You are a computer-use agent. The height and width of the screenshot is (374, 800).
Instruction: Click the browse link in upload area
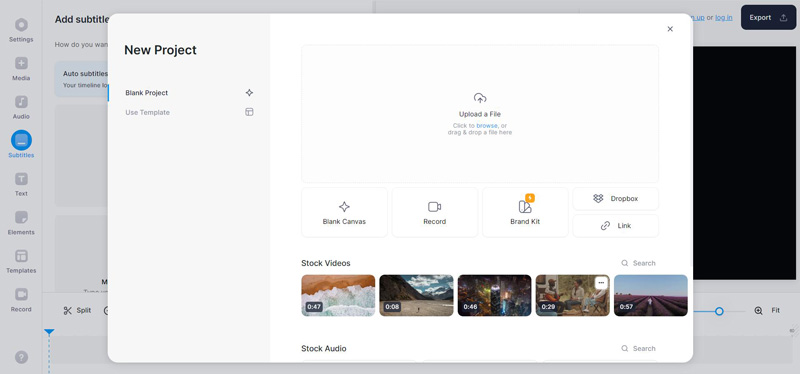point(487,126)
